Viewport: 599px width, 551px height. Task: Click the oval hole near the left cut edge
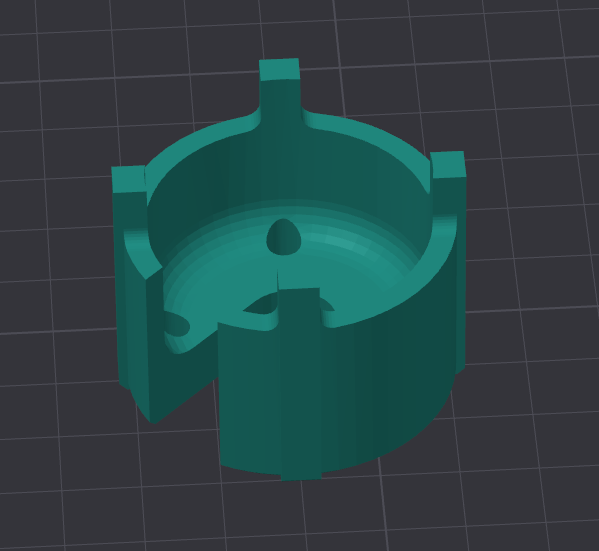pyautogui.click(x=177, y=324)
